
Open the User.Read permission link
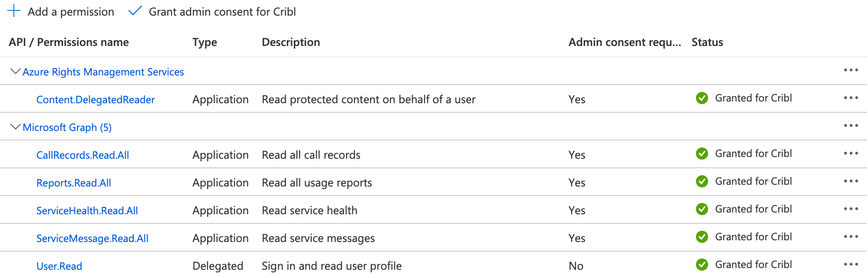[59, 266]
